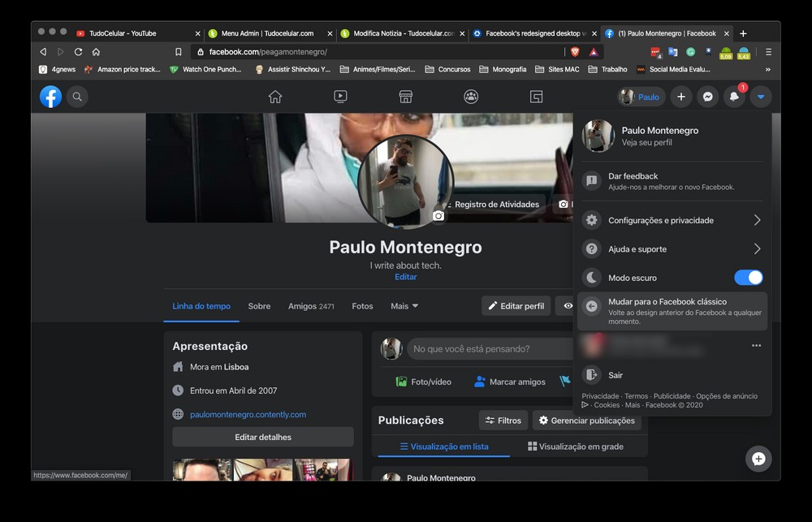This screenshot has width=812, height=522.
Task: Click Editar link under bio
Action: tap(405, 277)
